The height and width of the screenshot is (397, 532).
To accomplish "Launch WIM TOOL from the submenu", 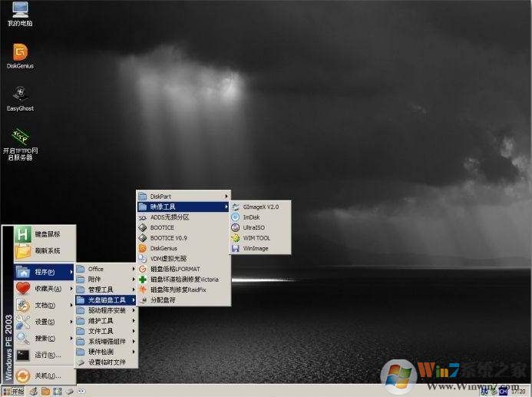I will tap(260, 238).
